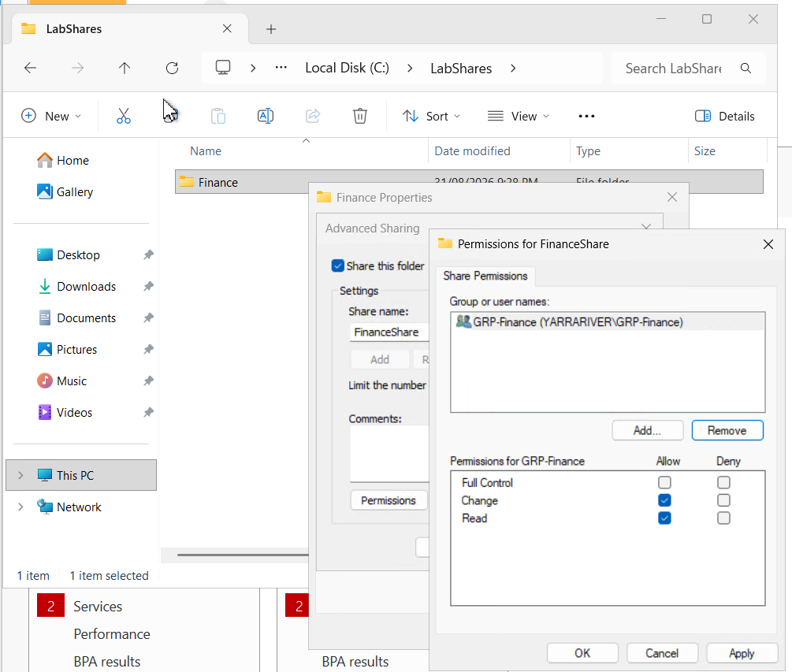Expand chevron after the PC icon
792x672 pixels.
[253, 69]
